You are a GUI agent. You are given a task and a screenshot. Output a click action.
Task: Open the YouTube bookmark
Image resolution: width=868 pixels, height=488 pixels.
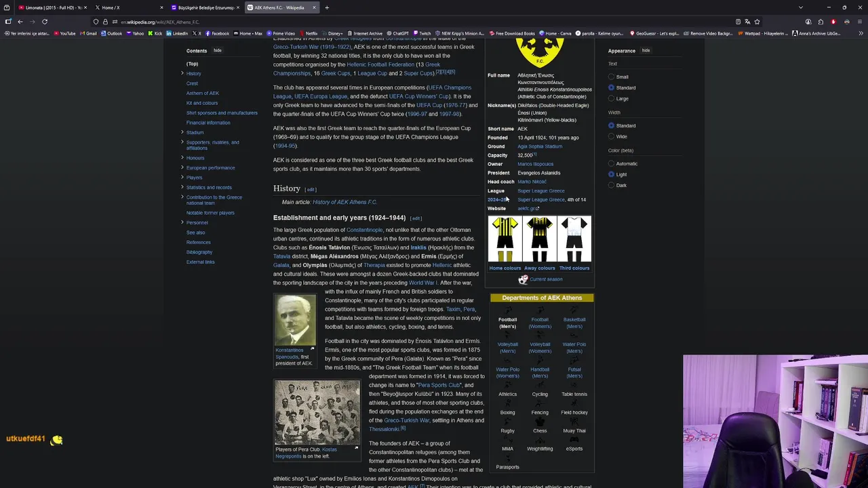click(65, 33)
